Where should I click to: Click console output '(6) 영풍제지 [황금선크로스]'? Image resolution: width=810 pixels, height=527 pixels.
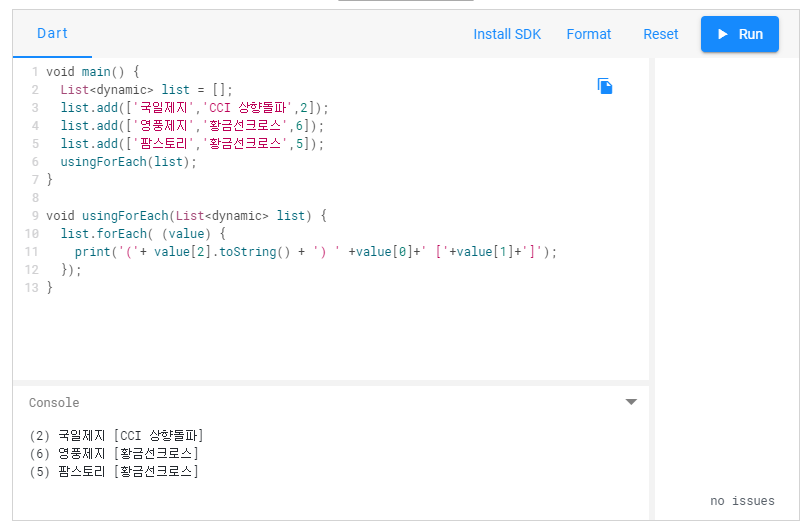point(114,454)
